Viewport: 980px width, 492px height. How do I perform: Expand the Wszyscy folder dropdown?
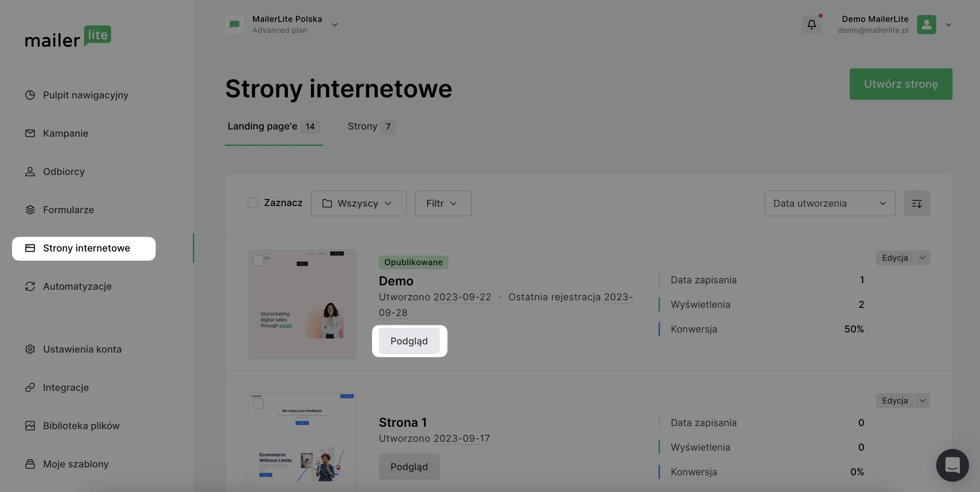click(x=358, y=203)
